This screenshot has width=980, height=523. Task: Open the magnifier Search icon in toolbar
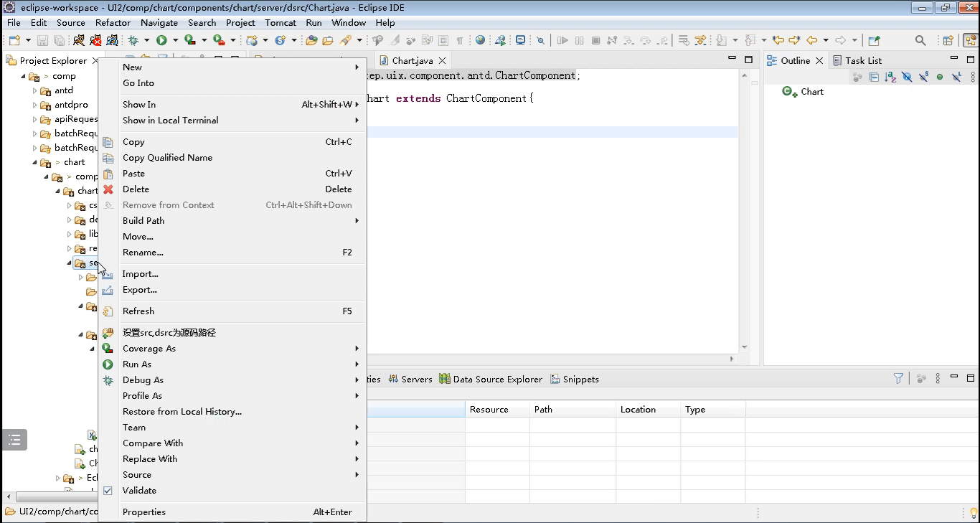click(920, 41)
